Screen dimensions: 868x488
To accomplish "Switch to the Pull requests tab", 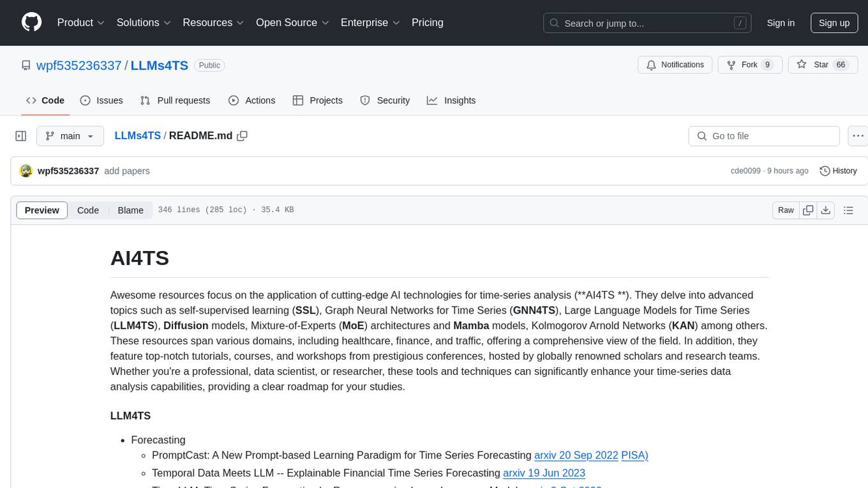I will click(175, 100).
